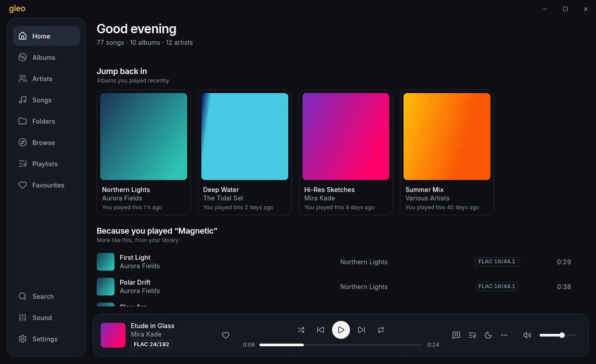The height and width of the screenshot is (364, 596).
Task: Skip to the previous track
Action: 321,330
